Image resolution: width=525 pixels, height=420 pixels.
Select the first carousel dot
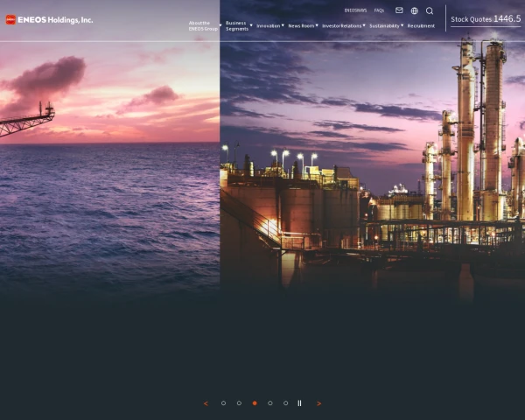(x=223, y=403)
